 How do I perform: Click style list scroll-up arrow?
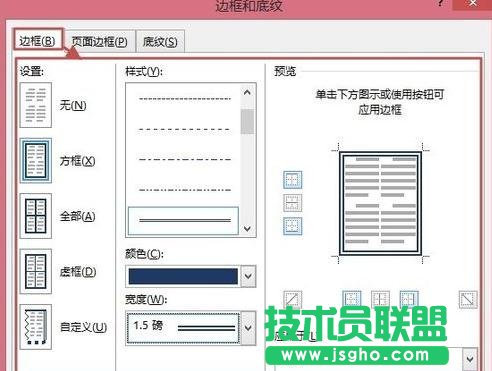[247, 93]
